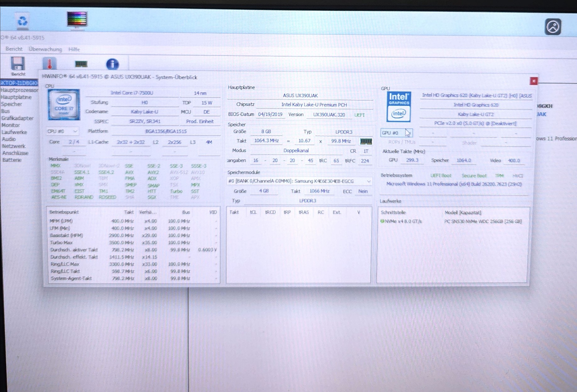Image resolution: width=577 pixels, height=392 pixels.
Task: Click the 15 W TDP value
Action: pyautogui.click(x=207, y=103)
